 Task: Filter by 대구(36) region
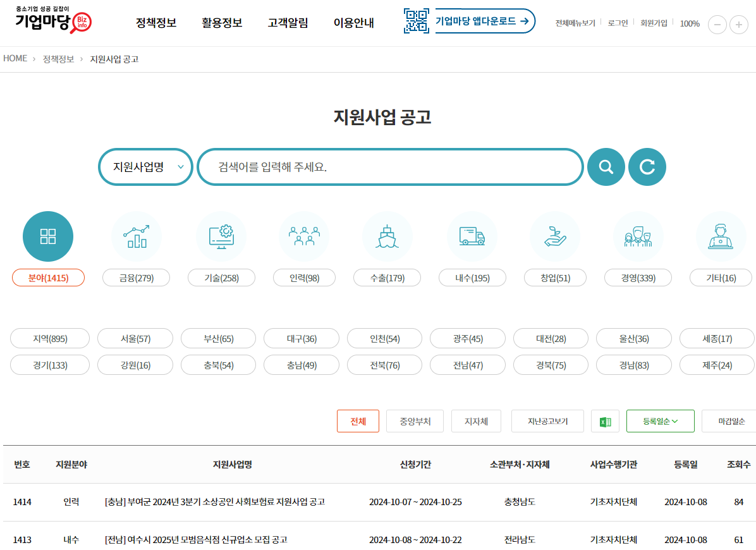pos(302,338)
